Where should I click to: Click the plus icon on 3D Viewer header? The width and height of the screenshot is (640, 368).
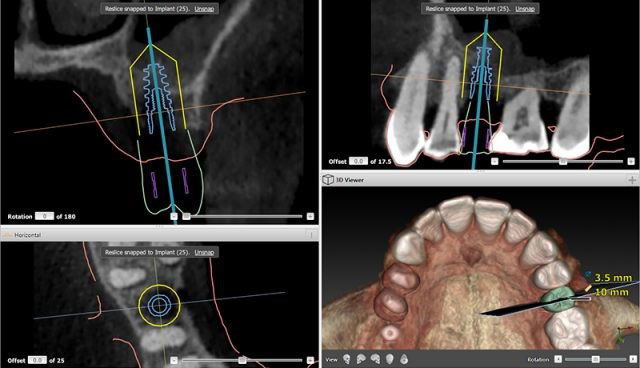[x=632, y=180]
